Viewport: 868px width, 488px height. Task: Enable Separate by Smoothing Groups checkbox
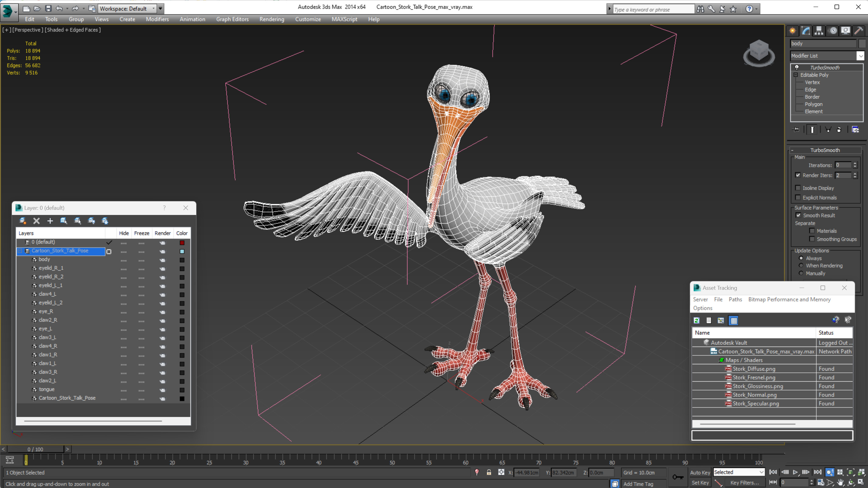point(812,239)
